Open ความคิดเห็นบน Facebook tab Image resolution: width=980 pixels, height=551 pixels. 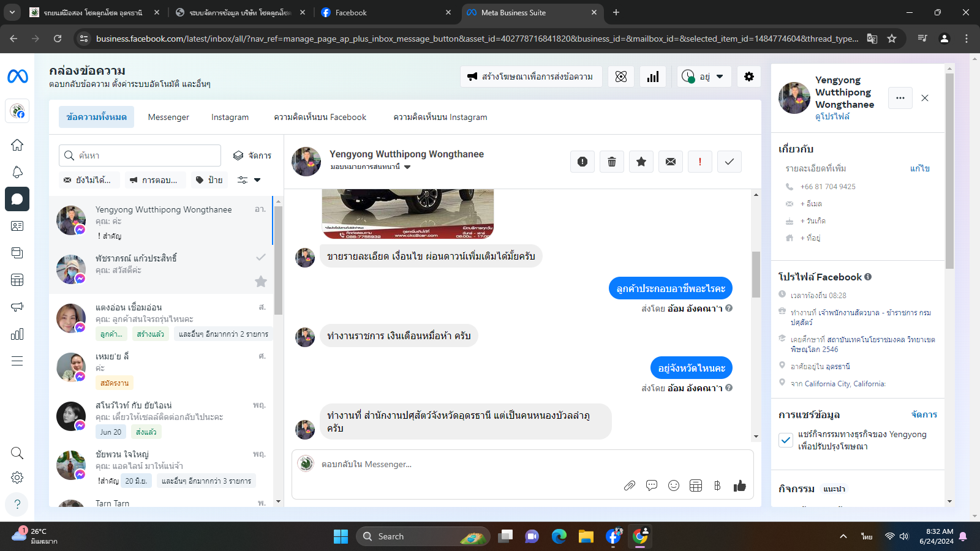pyautogui.click(x=320, y=117)
